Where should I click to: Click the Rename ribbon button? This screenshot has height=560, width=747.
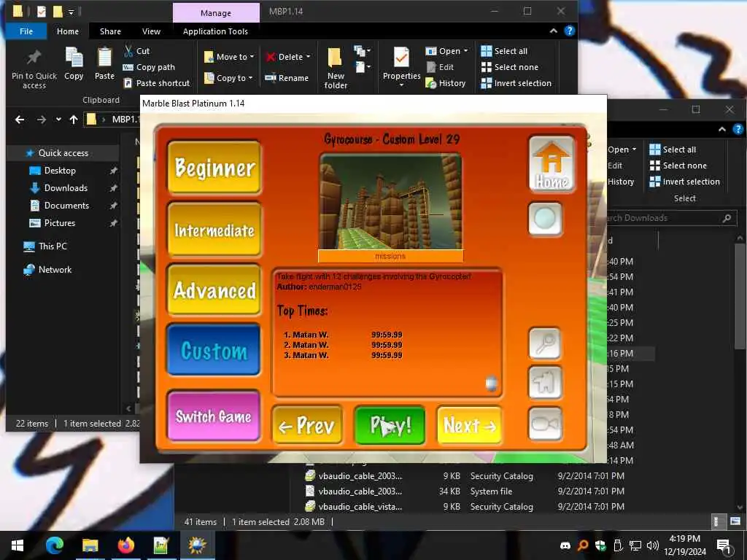287,77
